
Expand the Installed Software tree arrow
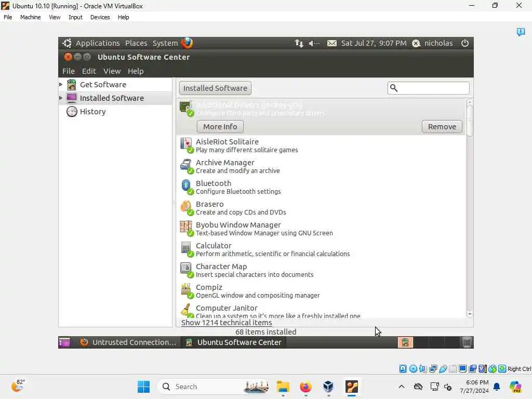[61, 98]
